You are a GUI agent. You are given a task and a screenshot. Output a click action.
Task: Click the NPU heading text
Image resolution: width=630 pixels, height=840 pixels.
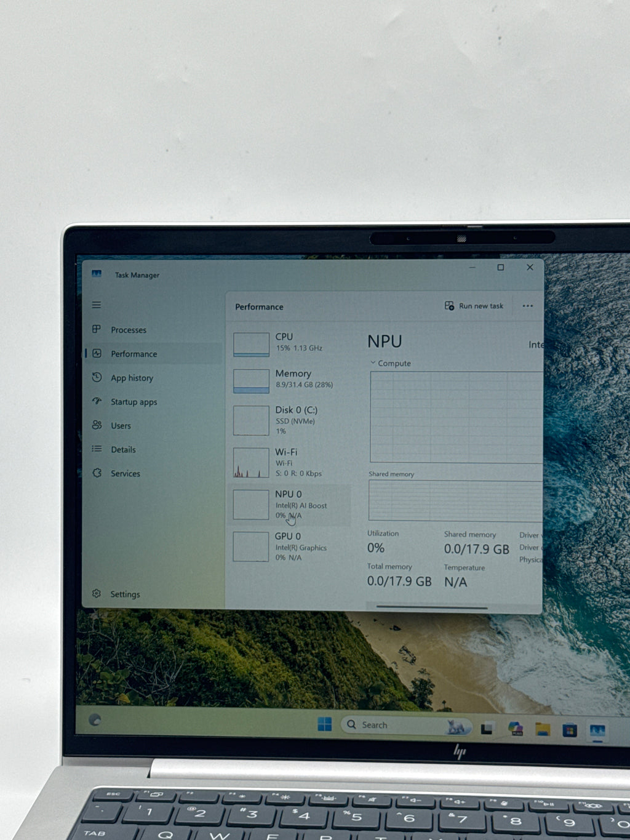point(385,342)
